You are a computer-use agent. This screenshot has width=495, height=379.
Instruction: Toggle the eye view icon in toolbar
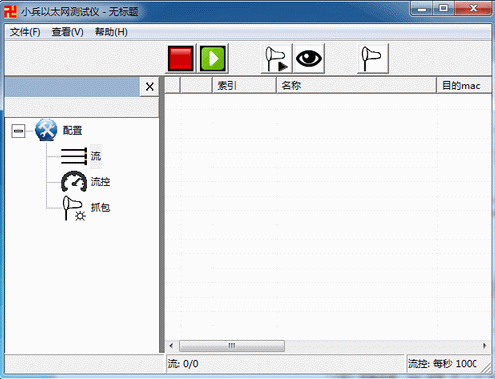(x=309, y=59)
